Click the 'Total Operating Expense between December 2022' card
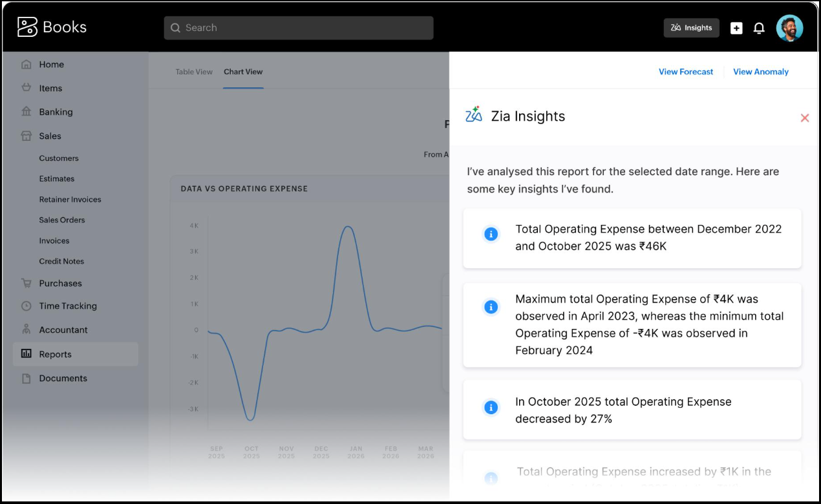 [x=632, y=238]
